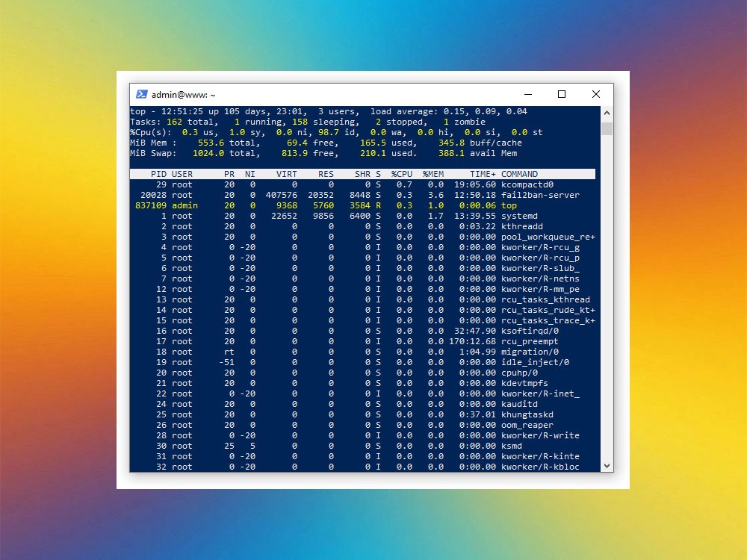Image resolution: width=747 pixels, height=560 pixels.
Task: Click the scrollbar up arrow
Action: (x=606, y=113)
